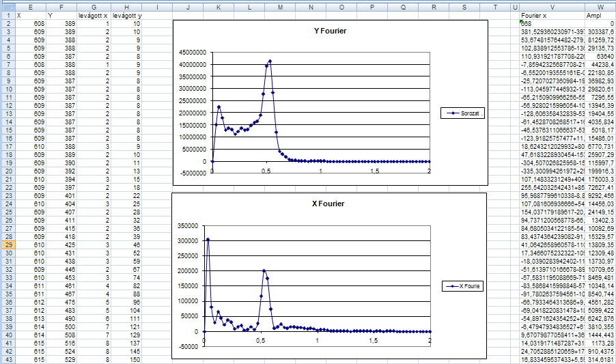Select X value 615 in row 43
This screenshot has height=364, width=616.
(31, 360)
